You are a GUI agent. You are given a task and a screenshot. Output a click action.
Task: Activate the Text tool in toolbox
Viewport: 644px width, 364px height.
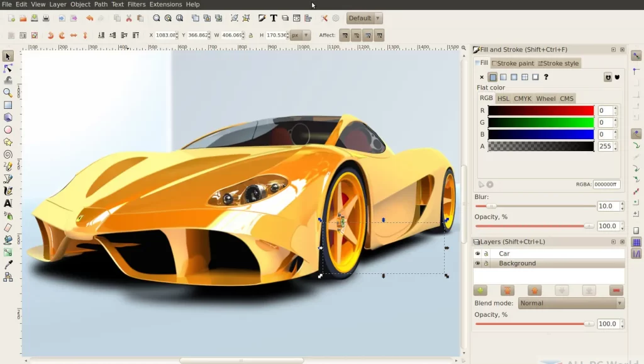point(8,203)
